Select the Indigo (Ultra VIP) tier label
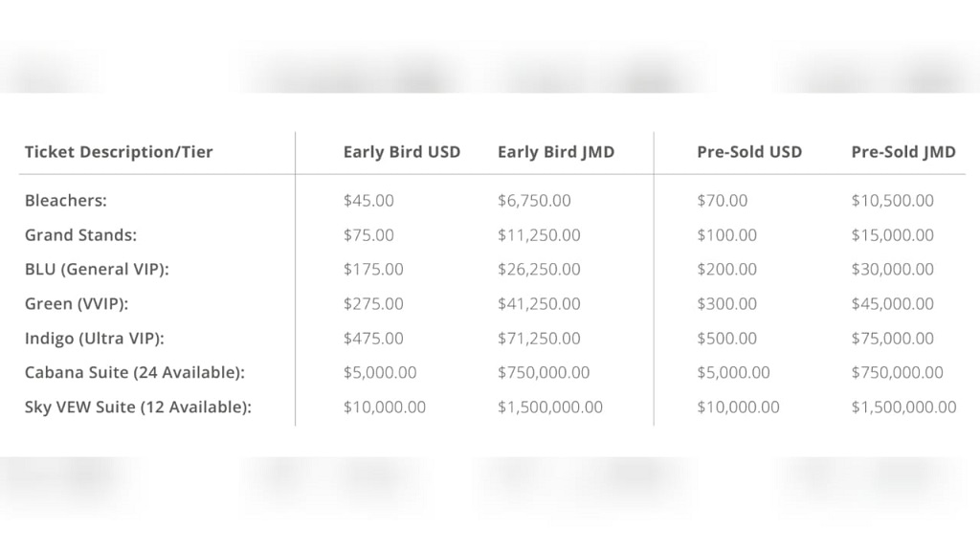Viewport: 980px width, 550px height. [x=95, y=338]
